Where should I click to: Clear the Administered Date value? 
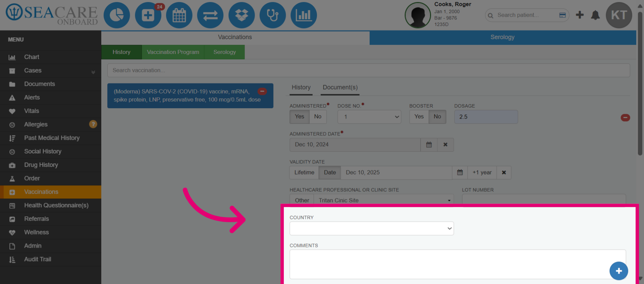click(x=445, y=145)
